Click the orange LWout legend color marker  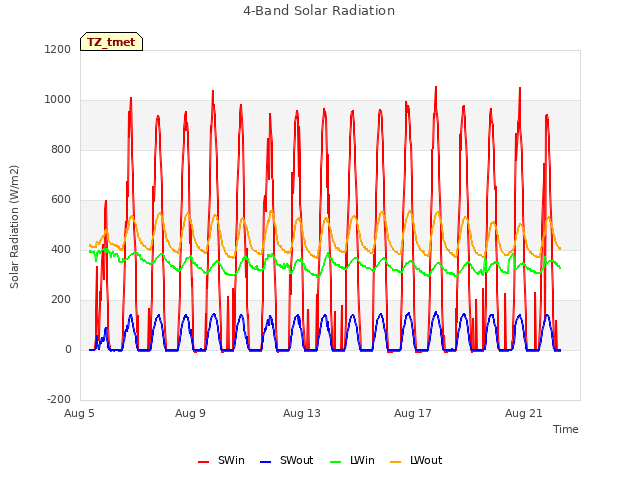[396, 462]
